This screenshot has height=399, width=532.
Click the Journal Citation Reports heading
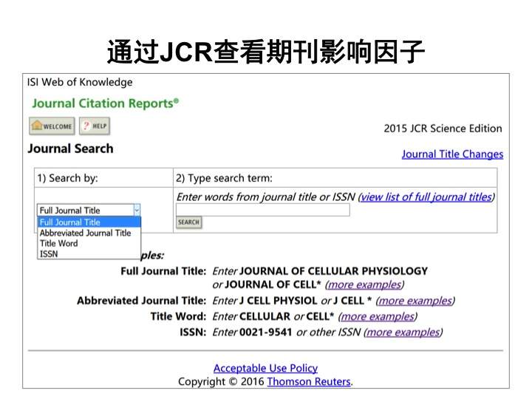(105, 103)
